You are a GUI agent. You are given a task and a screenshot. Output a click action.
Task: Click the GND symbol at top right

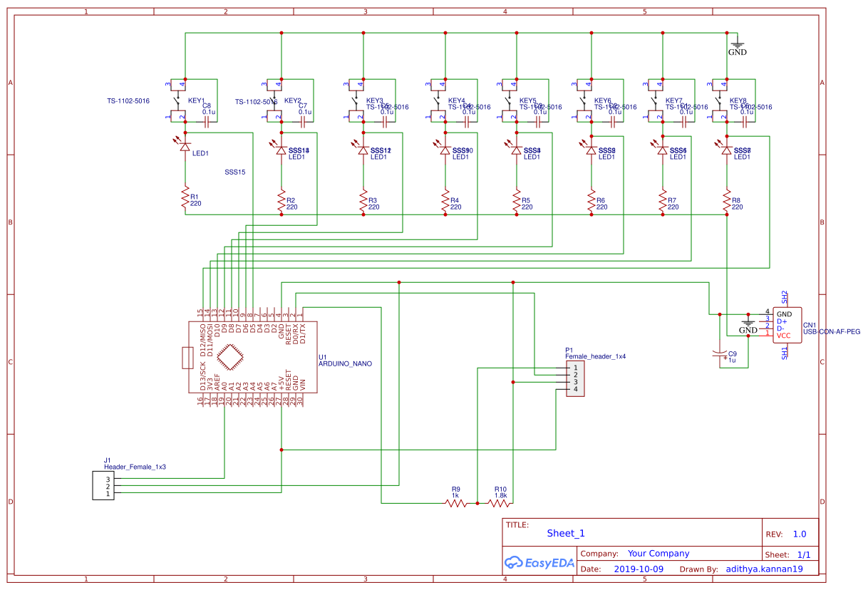[x=738, y=44]
